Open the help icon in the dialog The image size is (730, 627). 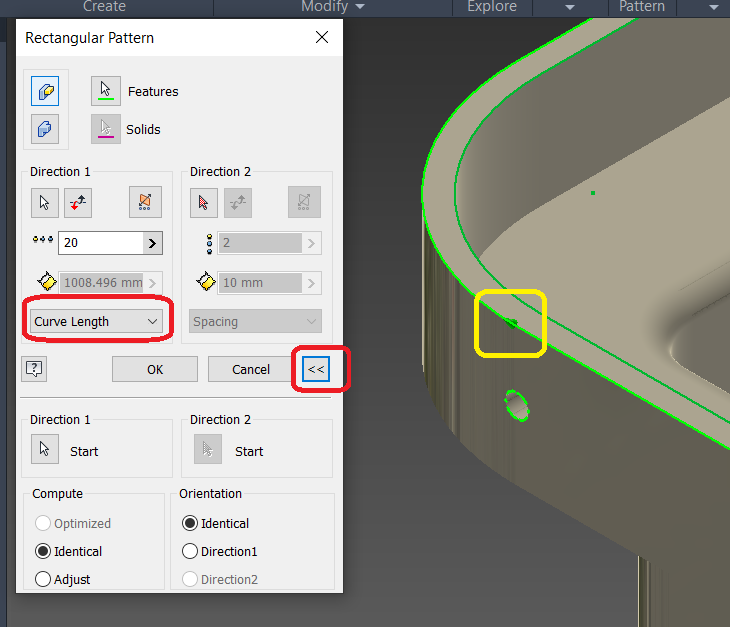34,369
